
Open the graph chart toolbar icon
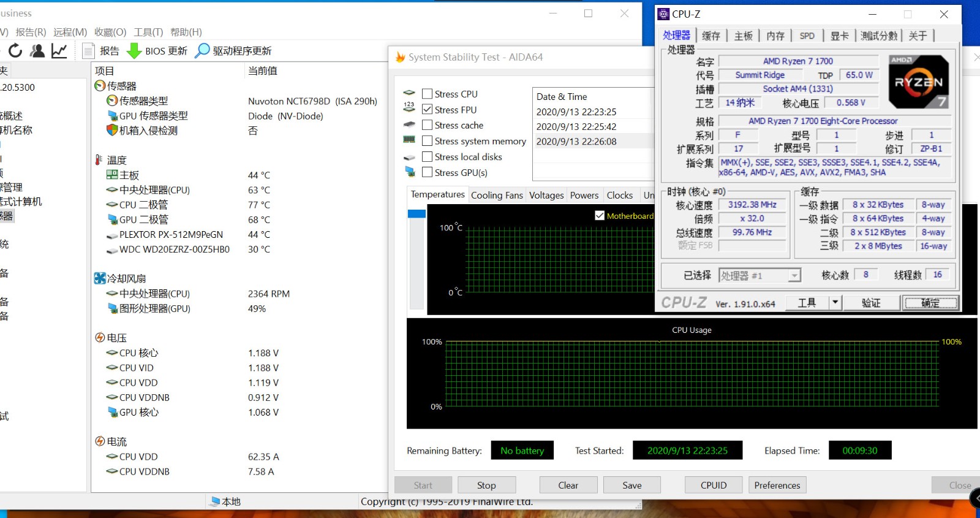click(x=59, y=51)
